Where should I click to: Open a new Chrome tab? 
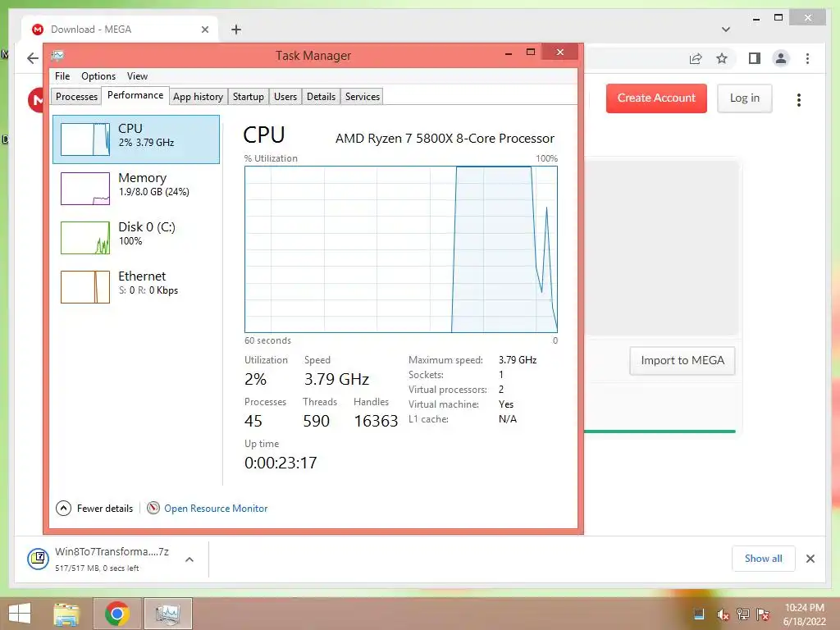236,30
